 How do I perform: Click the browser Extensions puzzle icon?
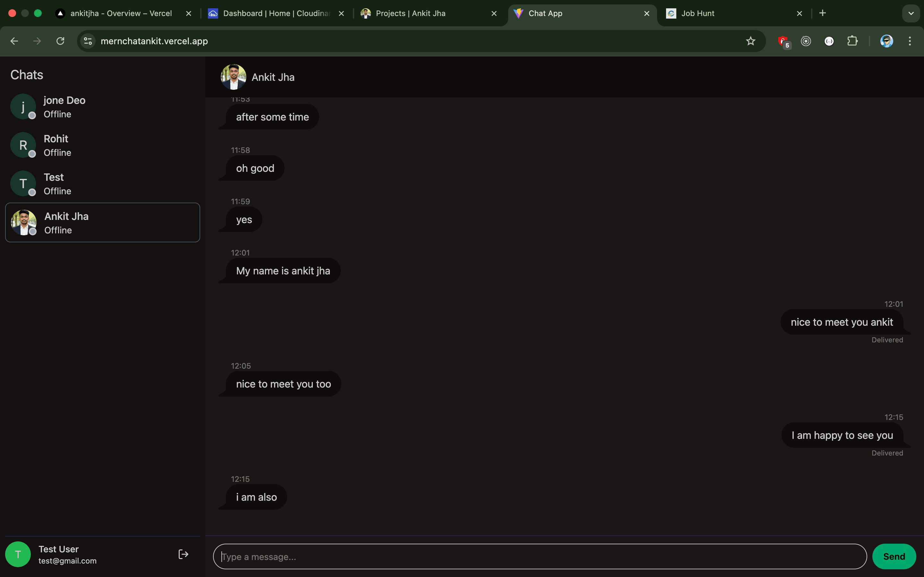pos(852,41)
